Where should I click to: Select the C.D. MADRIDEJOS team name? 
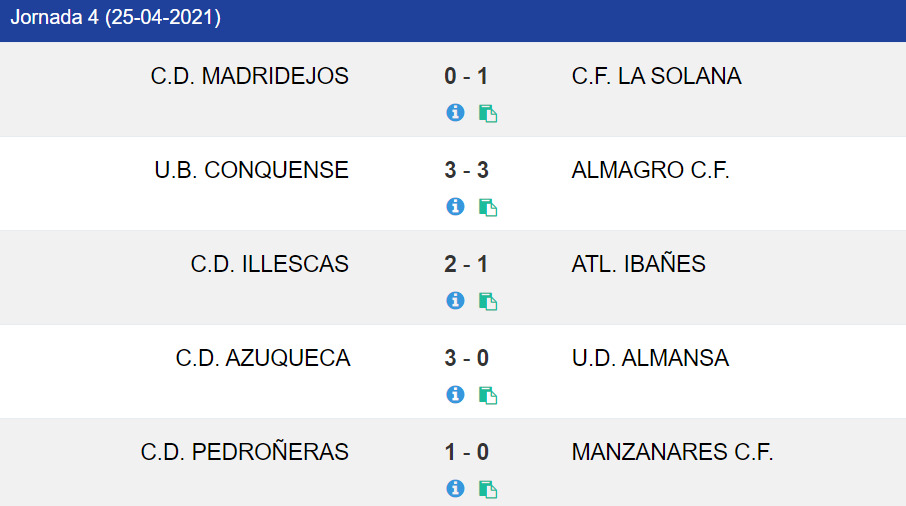(x=250, y=76)
